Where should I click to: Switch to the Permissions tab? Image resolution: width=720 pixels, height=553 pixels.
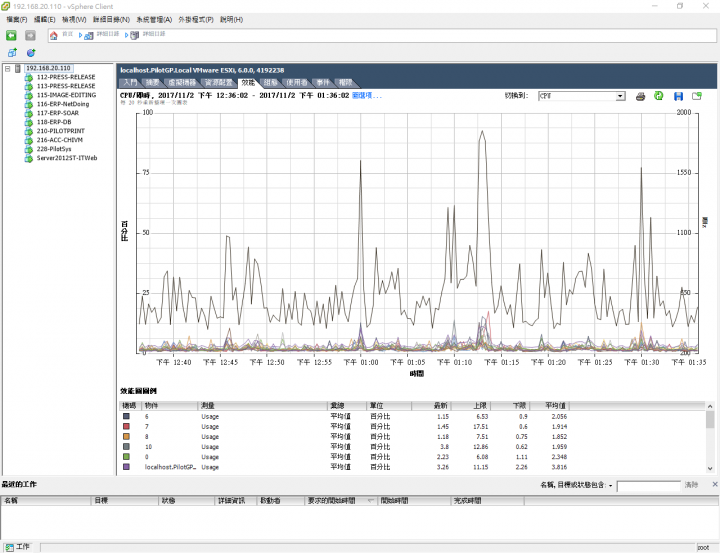coord(345,83)
